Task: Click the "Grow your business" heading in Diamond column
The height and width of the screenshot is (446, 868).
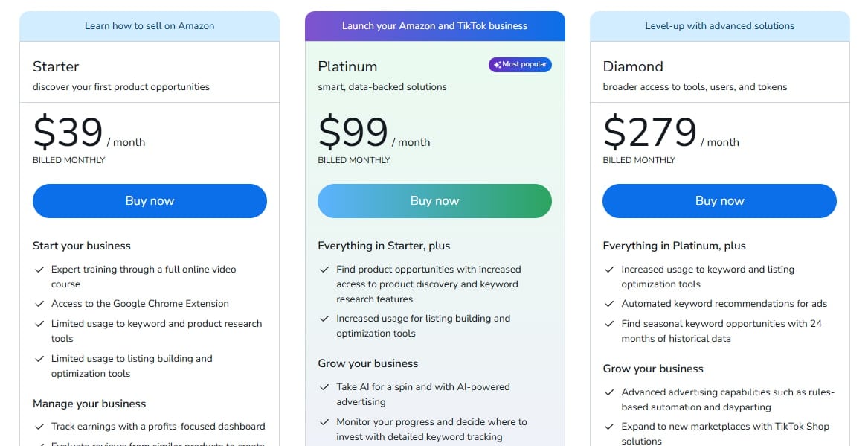Action: [652, 369]
